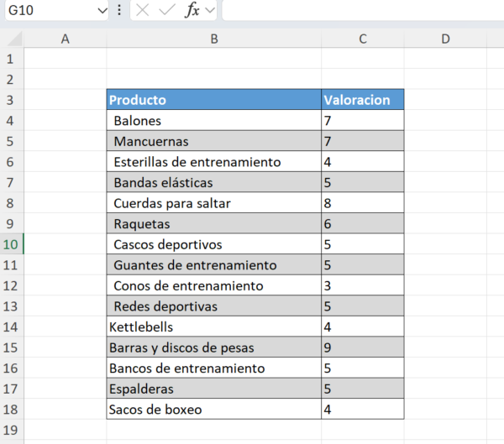Select the Bandas elásticas cell
Viewport: 504px width, 444px height.
point(214,182)
